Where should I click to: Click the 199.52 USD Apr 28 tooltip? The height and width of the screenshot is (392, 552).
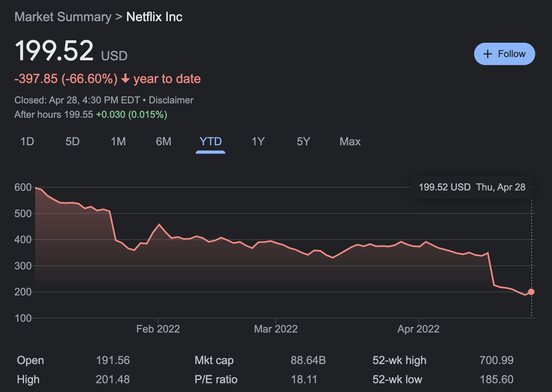(472, 187)
